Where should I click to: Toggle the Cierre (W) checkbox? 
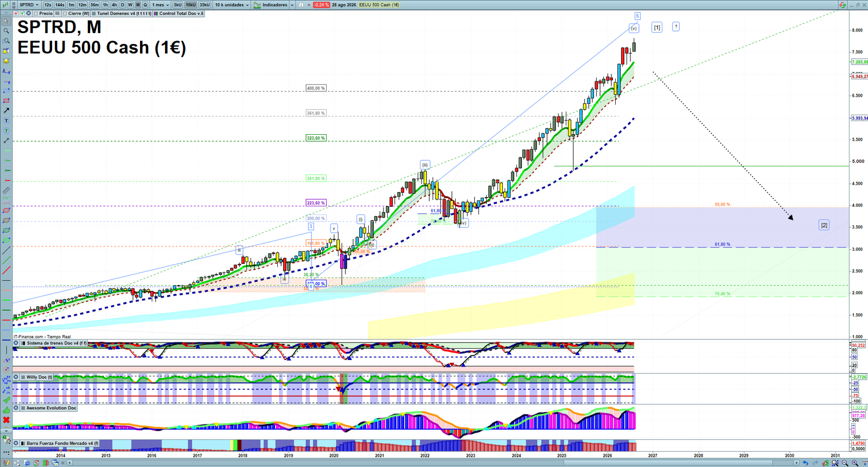tap(65, 14)
